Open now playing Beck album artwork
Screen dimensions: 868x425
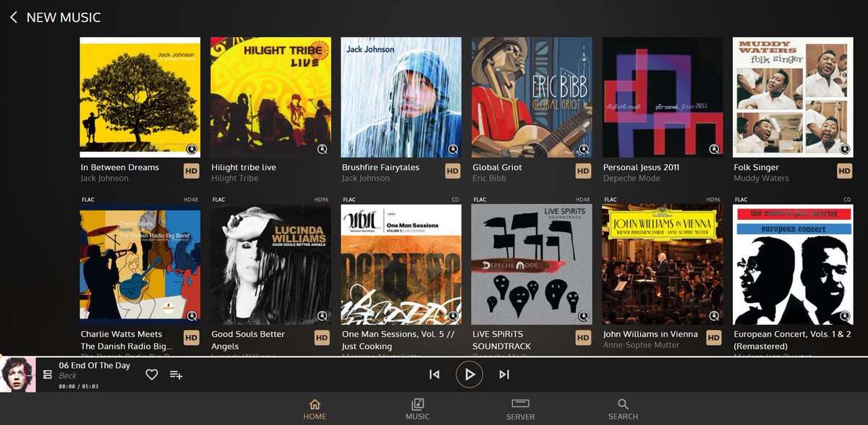pyautogui.click(x=18, y=374)
